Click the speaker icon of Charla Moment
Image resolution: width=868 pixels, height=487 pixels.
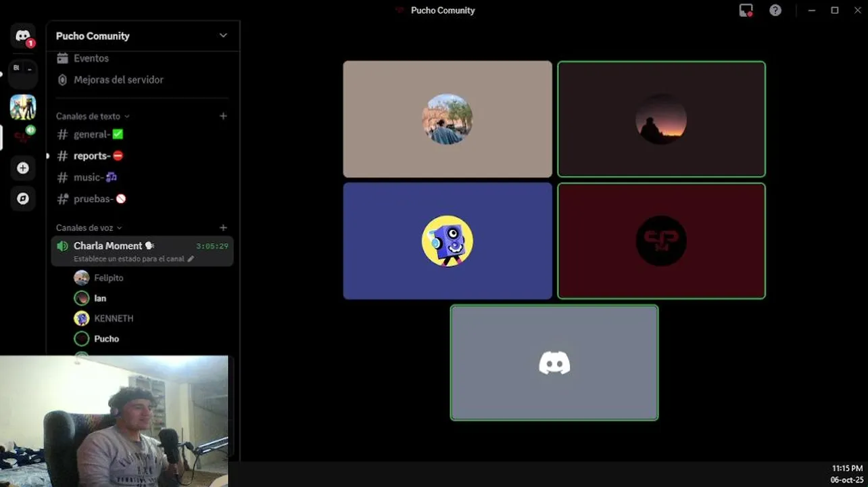click(x=63, y=246)
